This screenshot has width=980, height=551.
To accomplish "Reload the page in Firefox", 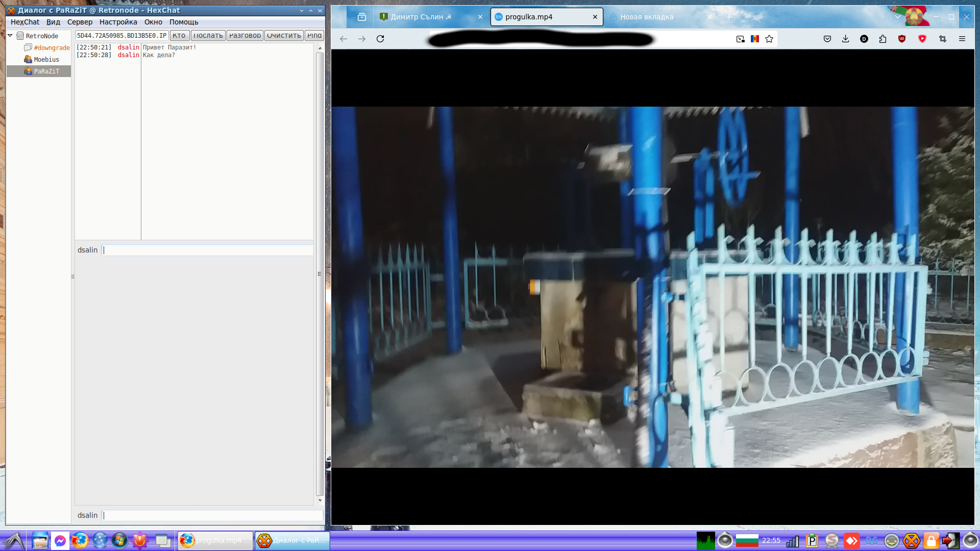I will [x=380, y=39].
